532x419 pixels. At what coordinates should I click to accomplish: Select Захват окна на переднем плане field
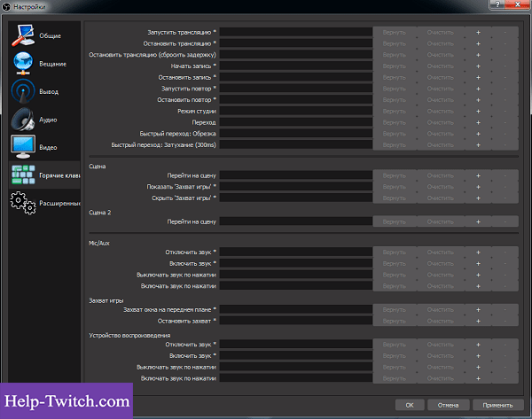295,309
